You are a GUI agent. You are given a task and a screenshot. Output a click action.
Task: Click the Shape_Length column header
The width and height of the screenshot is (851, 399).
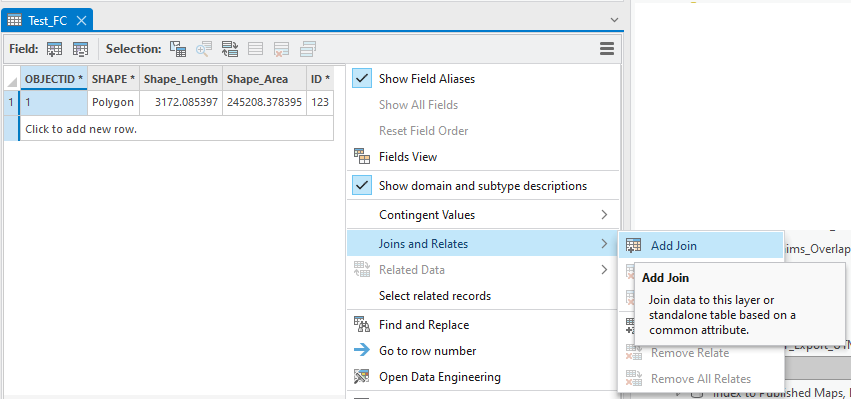click(181, 79)
